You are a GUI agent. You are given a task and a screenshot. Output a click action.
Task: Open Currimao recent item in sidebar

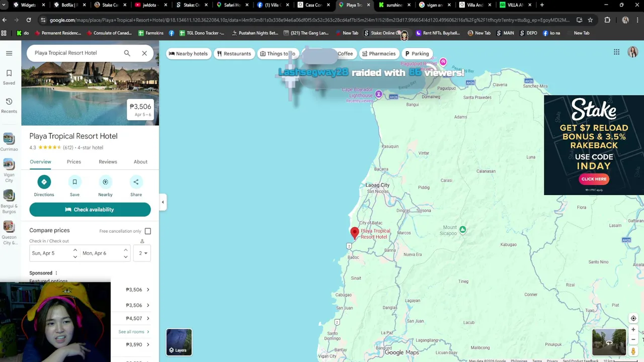pyautogui.click(x=9, y=142)
